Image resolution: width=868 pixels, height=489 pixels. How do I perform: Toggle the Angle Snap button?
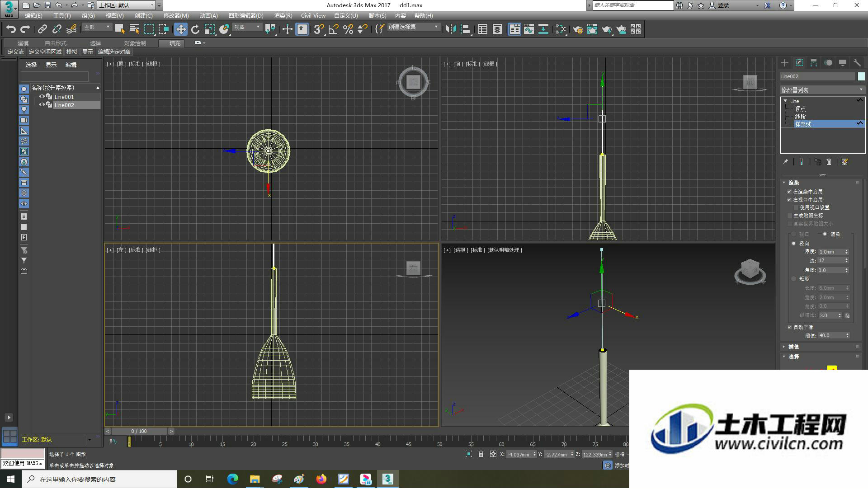pos(333,29)
